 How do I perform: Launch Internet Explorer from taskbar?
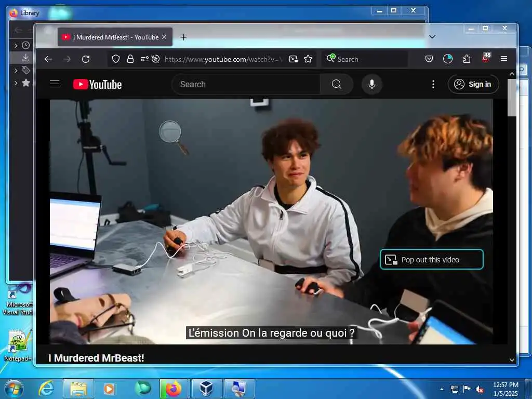click(46, 389)
